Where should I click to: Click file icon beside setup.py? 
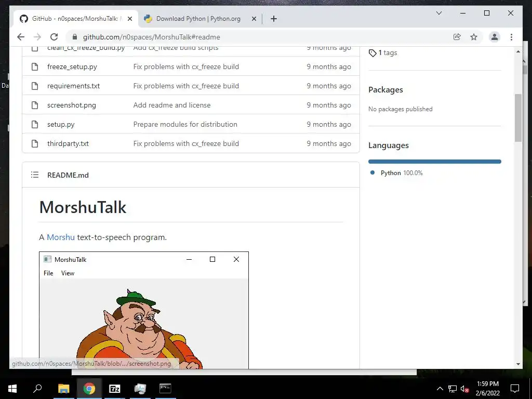pyautogui.click(x=35, y=124)
